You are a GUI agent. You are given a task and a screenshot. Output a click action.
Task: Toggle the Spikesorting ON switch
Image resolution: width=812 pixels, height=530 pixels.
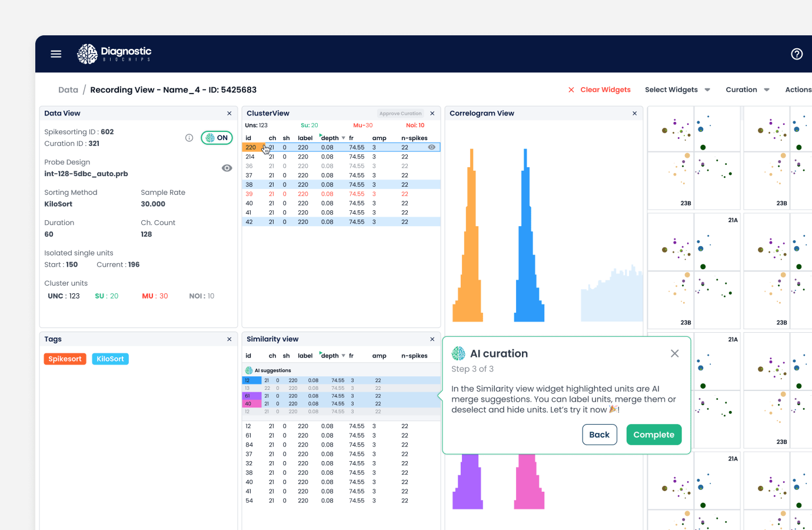coord(217,138)
